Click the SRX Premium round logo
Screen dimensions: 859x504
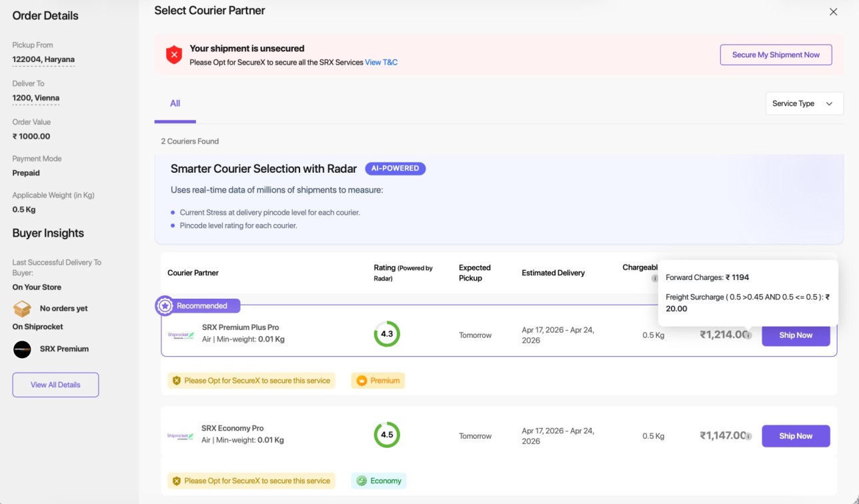point(22,349)
